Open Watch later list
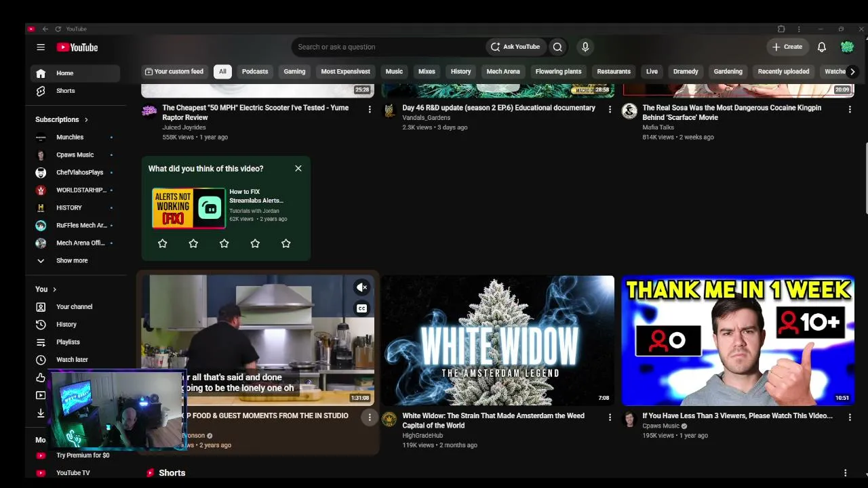This screenshot has height=488, width=868. [75, 360]
